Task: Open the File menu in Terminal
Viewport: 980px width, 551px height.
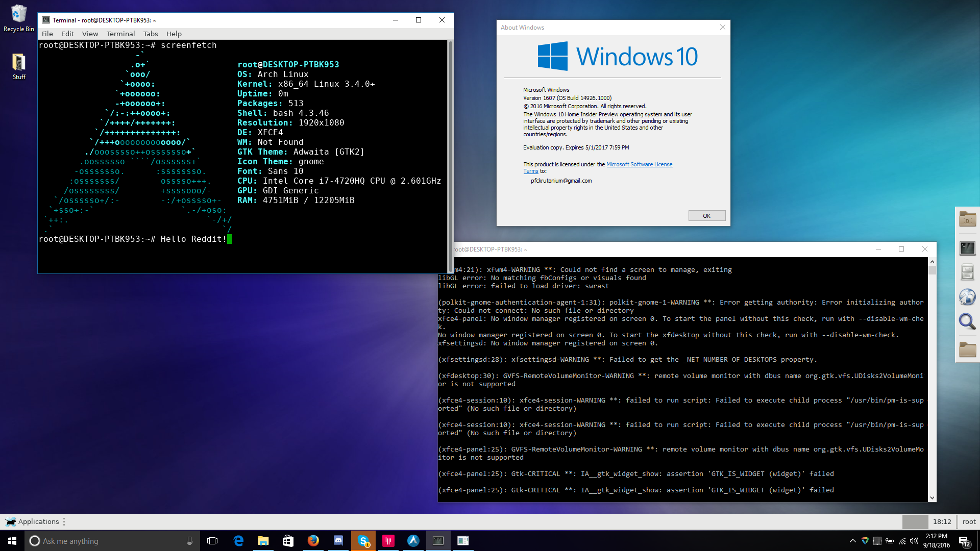Action: point(47,34)
